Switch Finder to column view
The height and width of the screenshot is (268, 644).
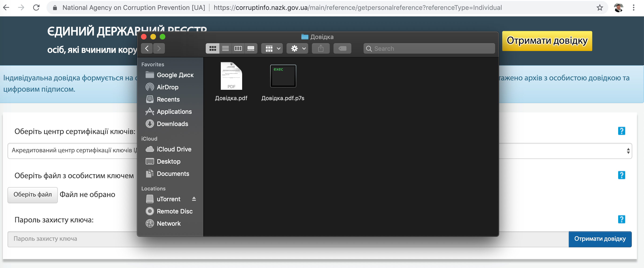point(238,48)
